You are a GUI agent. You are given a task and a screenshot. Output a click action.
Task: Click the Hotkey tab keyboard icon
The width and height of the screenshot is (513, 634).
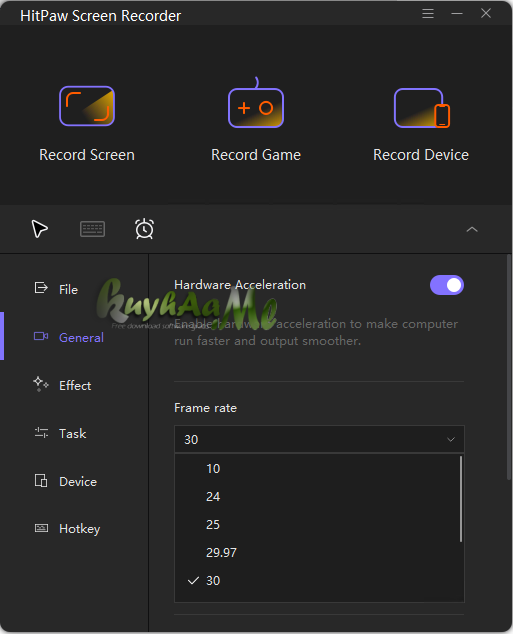[x=41, y=528]
